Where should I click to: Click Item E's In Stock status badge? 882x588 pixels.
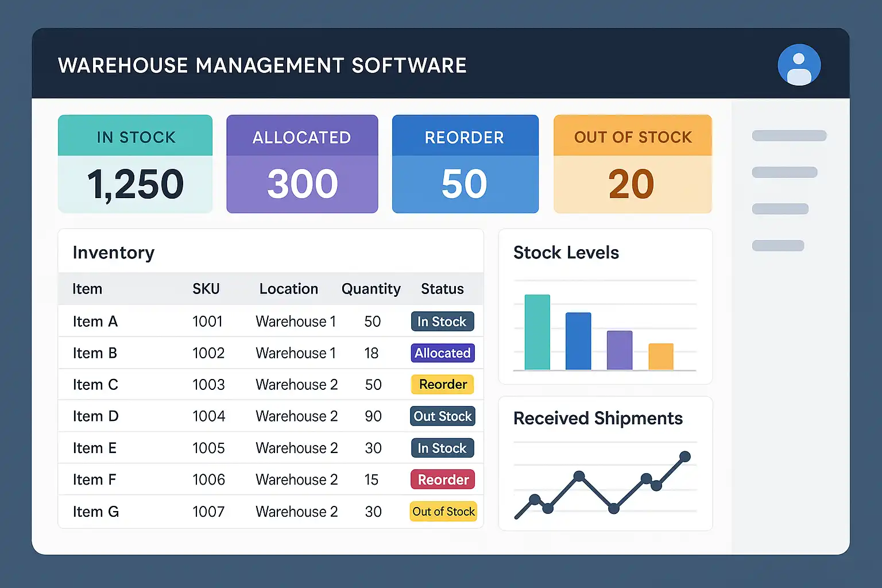(x=442, y=448)
